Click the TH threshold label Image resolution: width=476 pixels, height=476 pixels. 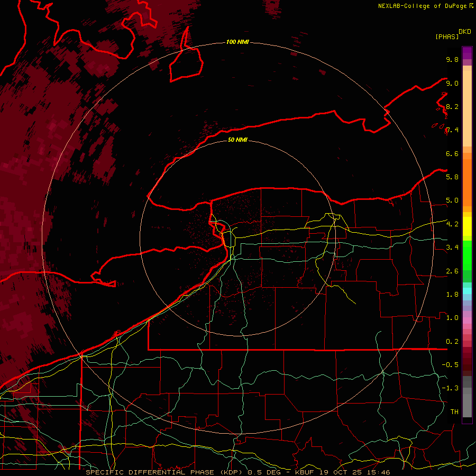454,411
